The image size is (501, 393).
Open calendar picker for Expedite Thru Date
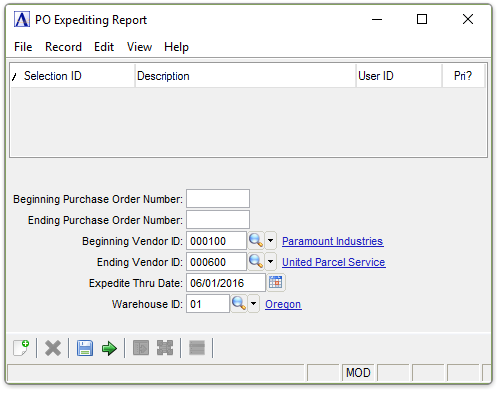(x=275, y=282)
